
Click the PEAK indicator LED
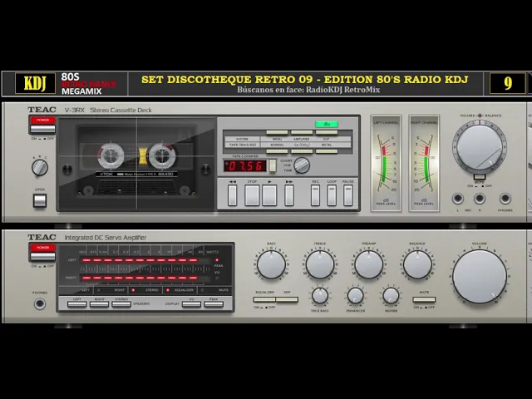217,260
